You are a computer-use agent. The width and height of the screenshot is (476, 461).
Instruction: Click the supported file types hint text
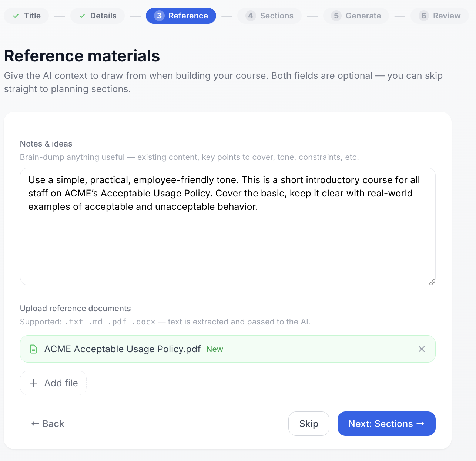pos(165,322)
